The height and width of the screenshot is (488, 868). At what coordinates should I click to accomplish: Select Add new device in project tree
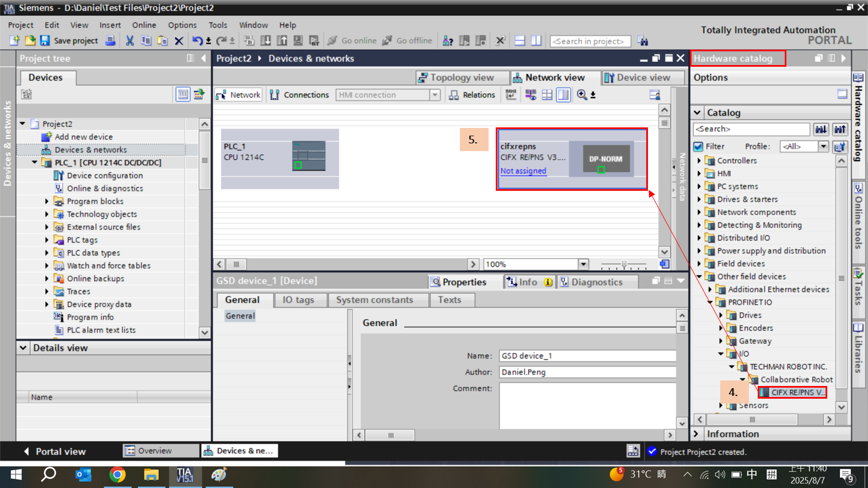pos(84,137)
